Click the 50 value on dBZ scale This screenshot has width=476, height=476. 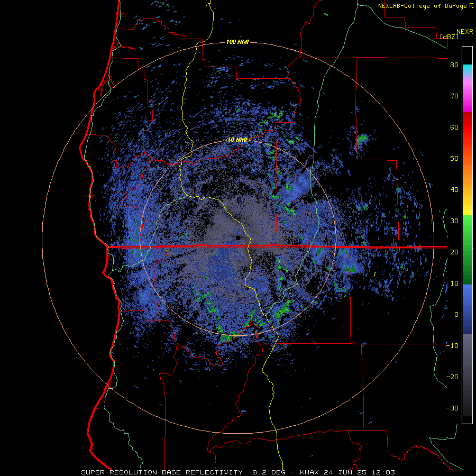(454, 159)
